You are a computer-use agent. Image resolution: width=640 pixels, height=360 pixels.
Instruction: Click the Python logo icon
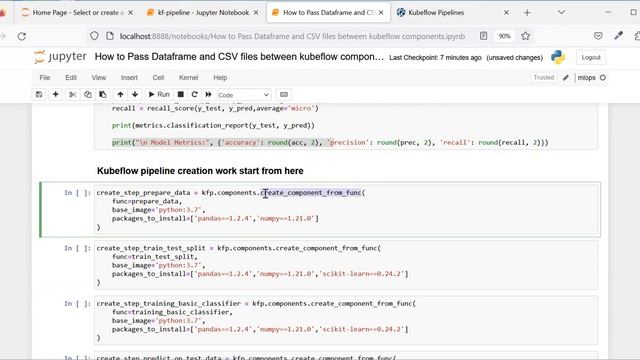click(x=558, y=57)
